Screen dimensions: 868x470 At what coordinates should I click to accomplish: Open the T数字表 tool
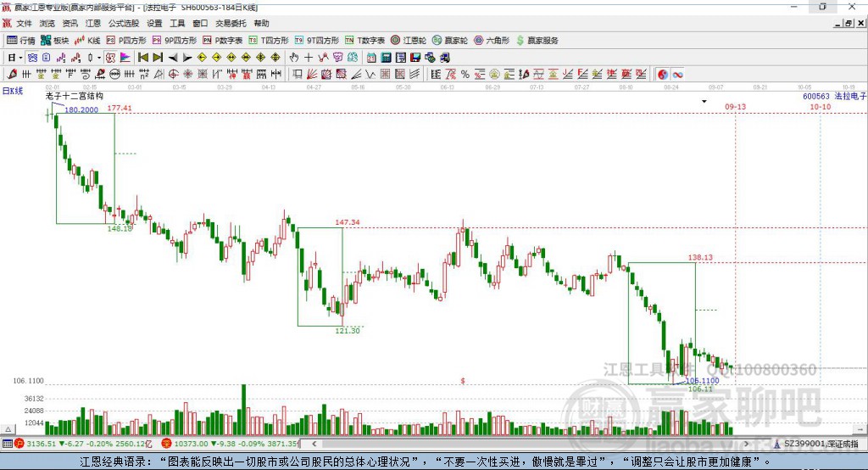pyautogui.click(x=364, y=41)
